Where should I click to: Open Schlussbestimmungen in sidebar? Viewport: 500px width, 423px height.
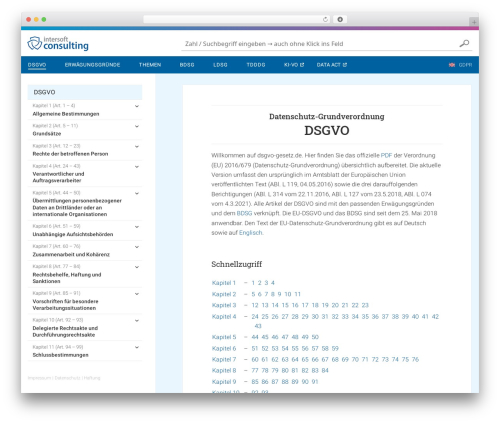pos(60,355)
